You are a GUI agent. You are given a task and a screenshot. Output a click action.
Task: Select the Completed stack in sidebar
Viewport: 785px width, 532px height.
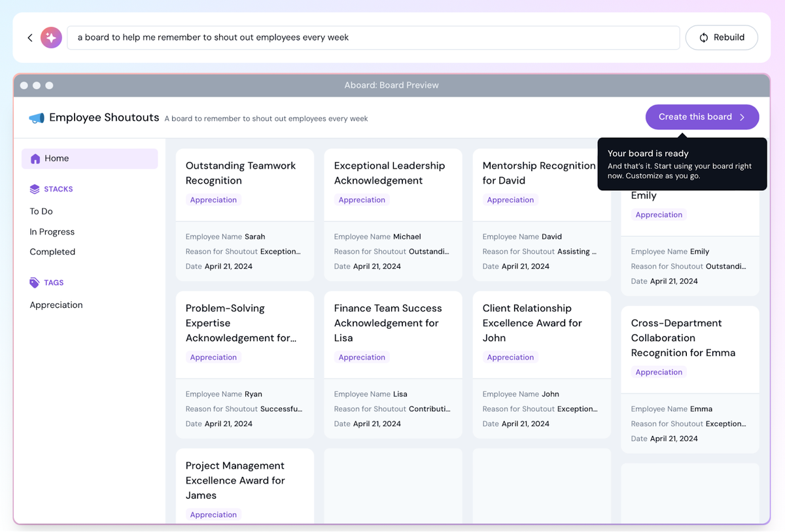coord(52,252)
